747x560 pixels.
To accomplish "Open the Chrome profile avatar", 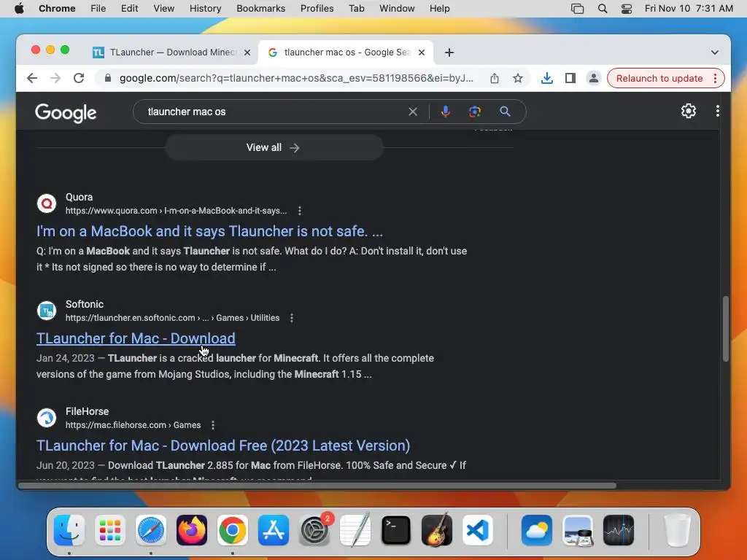I will click(594, 78).
